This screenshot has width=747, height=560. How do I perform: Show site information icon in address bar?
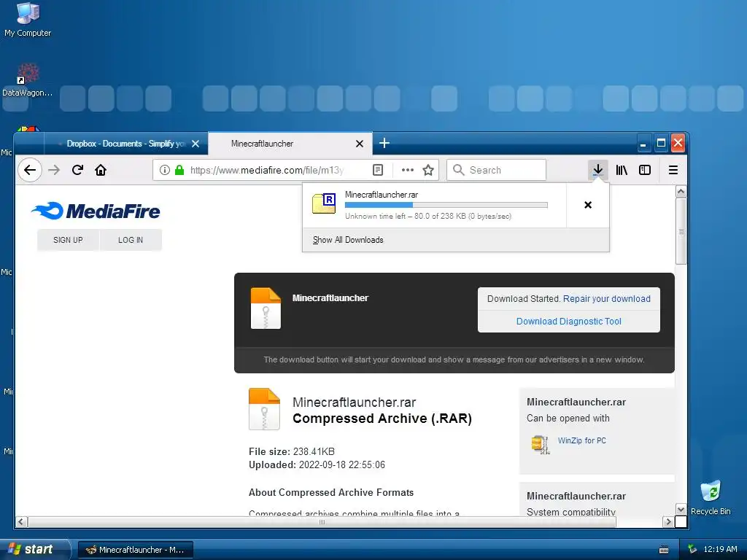point(165,170)
